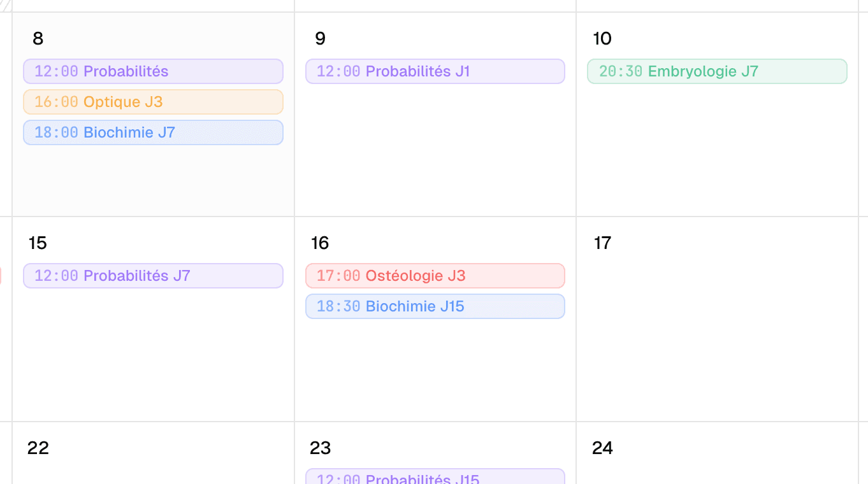Open the Probabilités J7 event

153,276
